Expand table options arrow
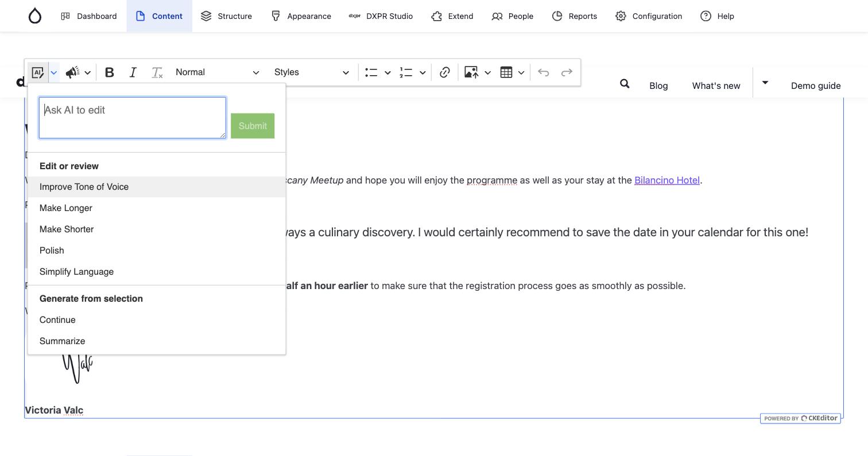This screenshot has width=868, height=456. [x=521, y=72]
